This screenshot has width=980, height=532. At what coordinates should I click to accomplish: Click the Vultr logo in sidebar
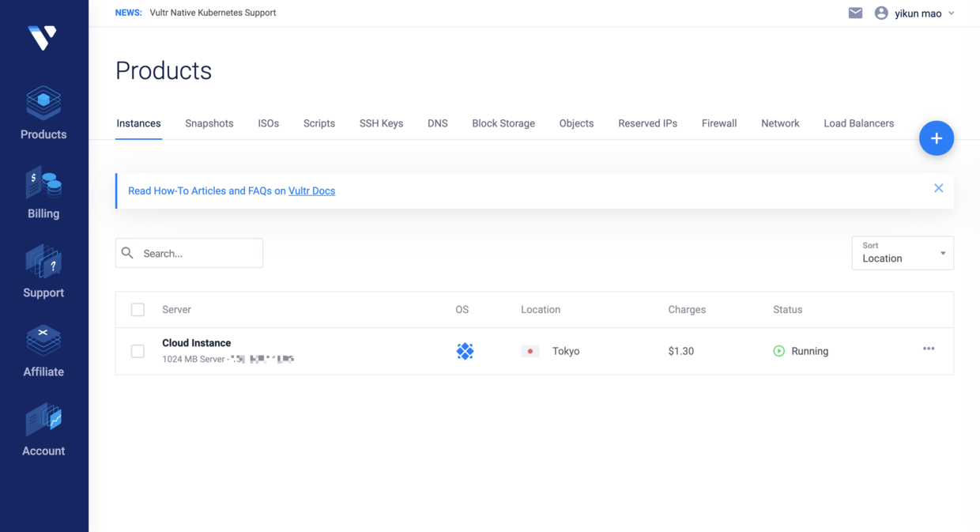click(43, 37)
